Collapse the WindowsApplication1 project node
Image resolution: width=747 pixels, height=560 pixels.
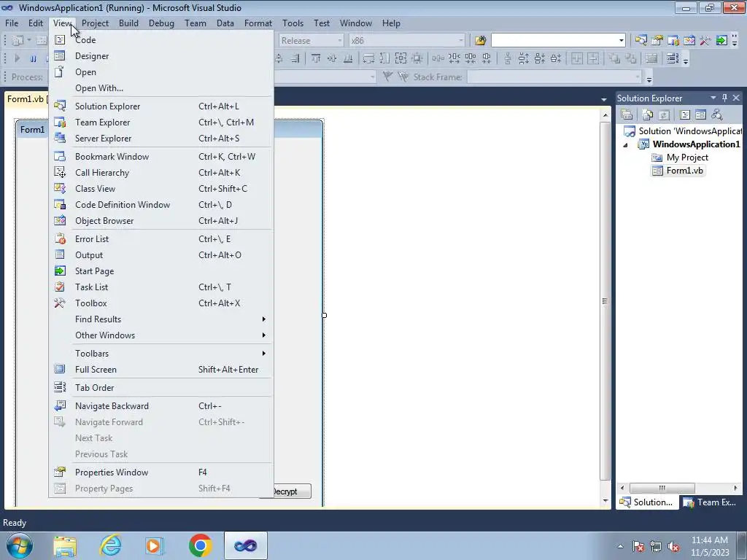point(625,145)
